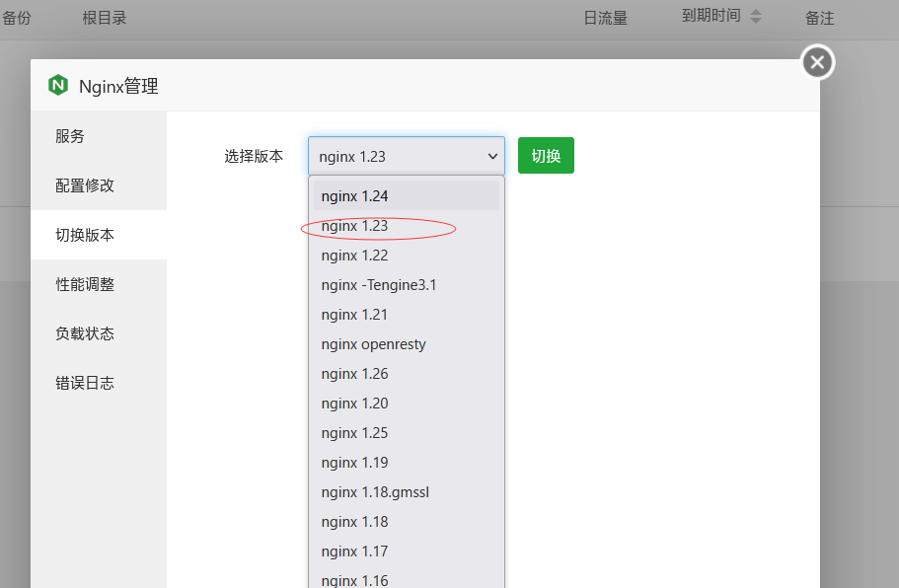Screen dimensions: 899x588
Task: Choose nginx 1.16 from the list
Action: click(x=407, y=579)
